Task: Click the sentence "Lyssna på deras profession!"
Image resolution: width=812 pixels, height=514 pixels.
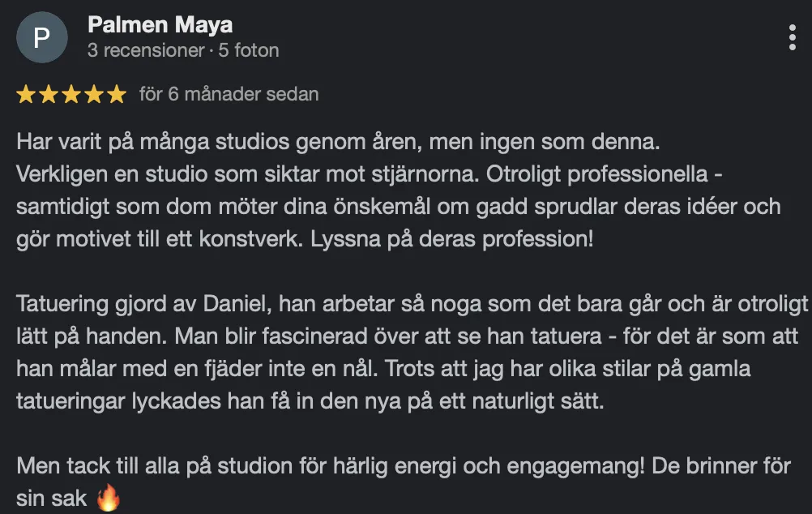Action: pyautogui.click(x=451, y=239)
